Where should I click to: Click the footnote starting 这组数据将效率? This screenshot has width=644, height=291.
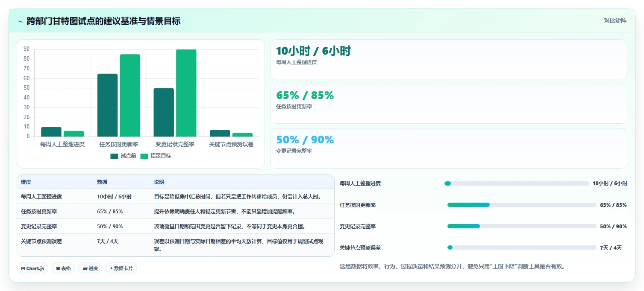452,266
